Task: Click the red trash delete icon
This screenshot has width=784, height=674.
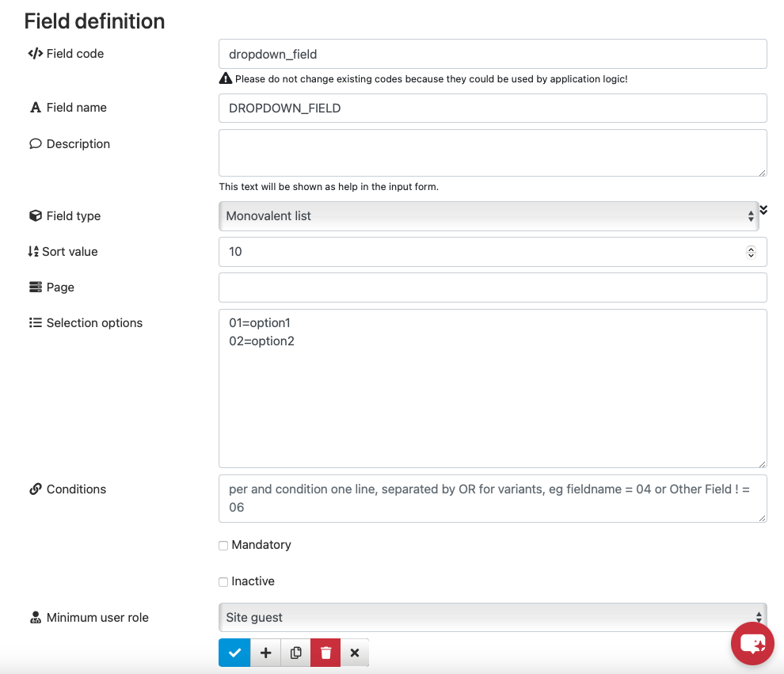Action: click(325, 653)
